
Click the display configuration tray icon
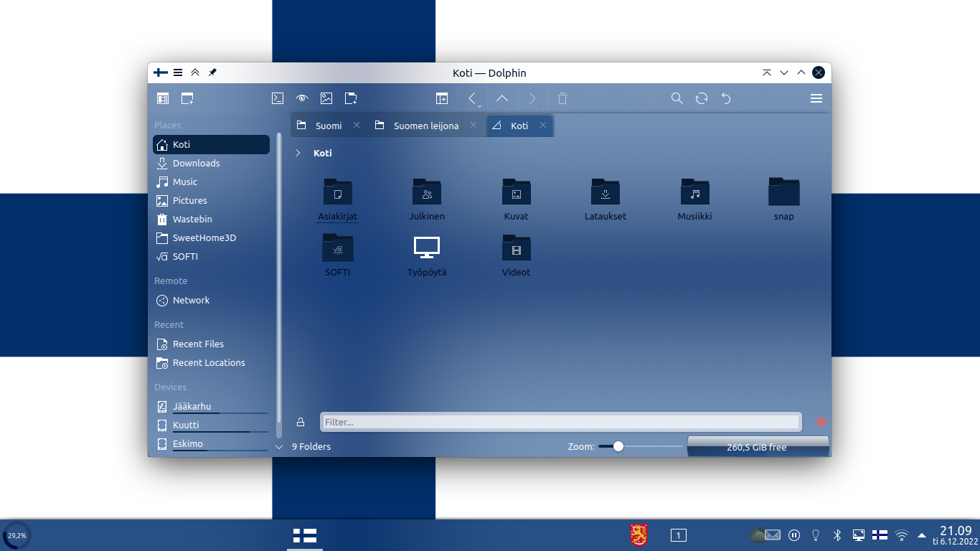(x=859, y=535)
